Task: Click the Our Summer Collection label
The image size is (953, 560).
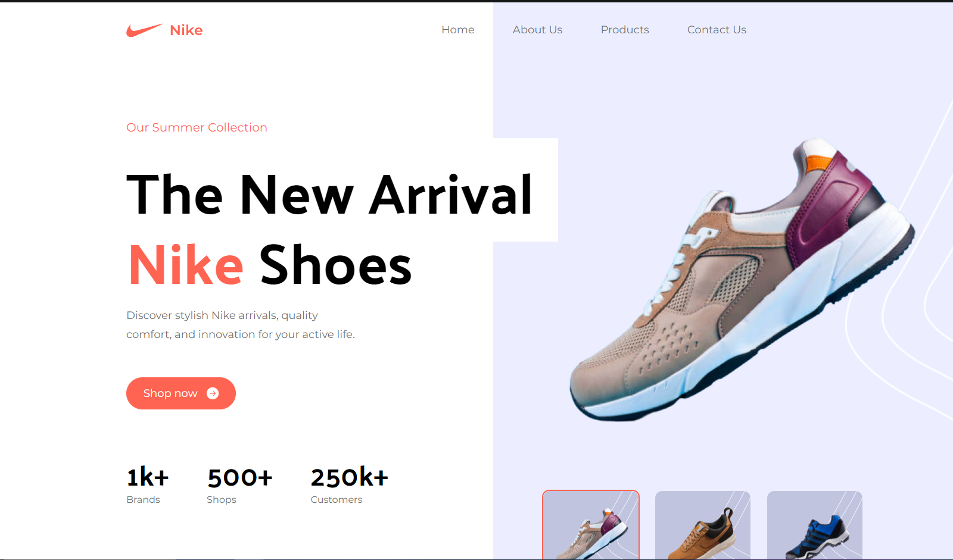Action: [x=197, y=127]
